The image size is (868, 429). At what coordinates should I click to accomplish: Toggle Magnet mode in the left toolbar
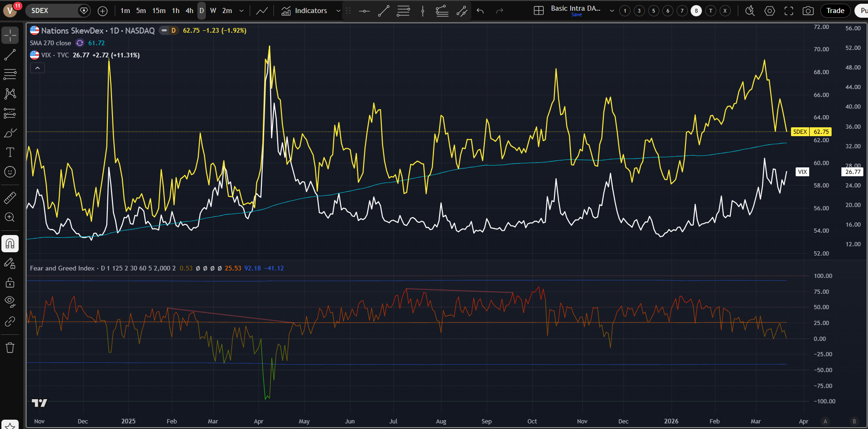click(10, 243)
